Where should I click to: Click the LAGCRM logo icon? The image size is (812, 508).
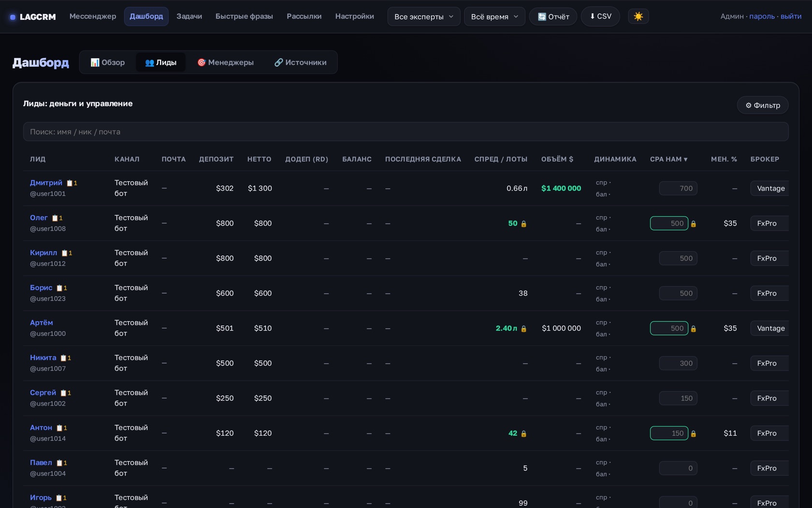[x=13, y=17]
